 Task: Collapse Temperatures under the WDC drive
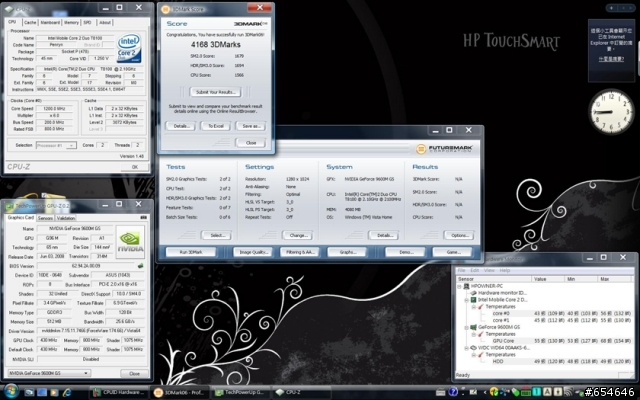click(473, 355)
